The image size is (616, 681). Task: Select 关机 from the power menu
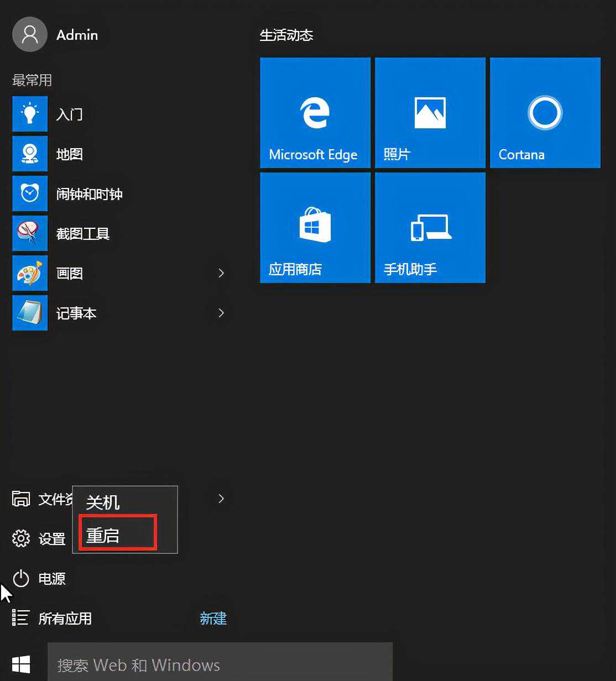point(103,502)
